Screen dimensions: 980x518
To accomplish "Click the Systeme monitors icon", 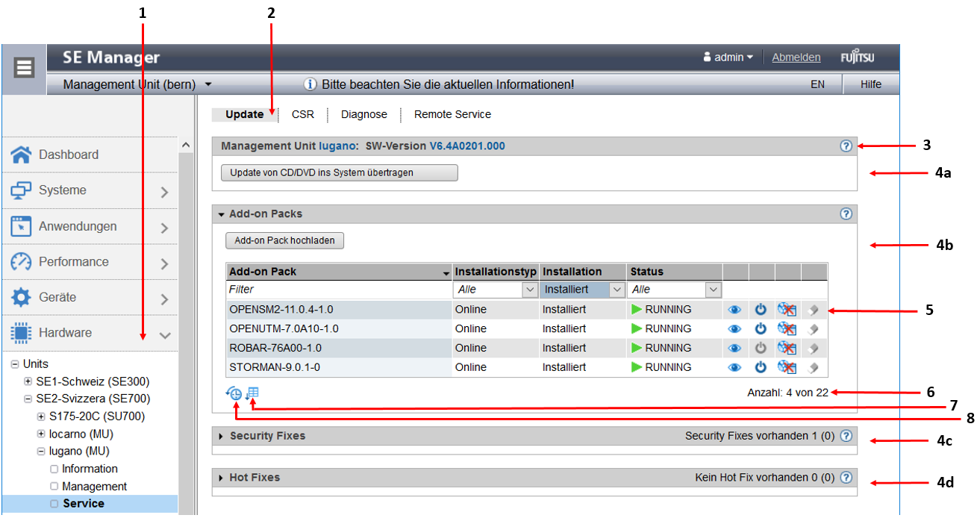I will click(x=21, y=190).
